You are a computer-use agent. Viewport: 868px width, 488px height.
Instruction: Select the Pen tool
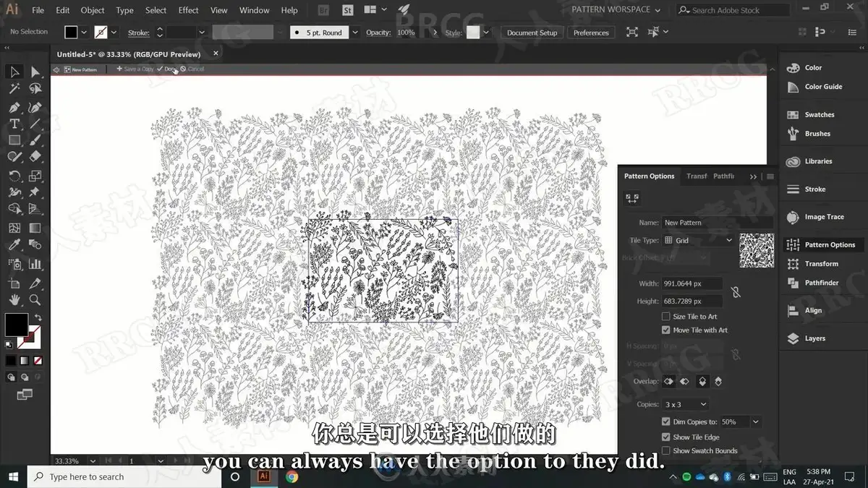[14, 107]
